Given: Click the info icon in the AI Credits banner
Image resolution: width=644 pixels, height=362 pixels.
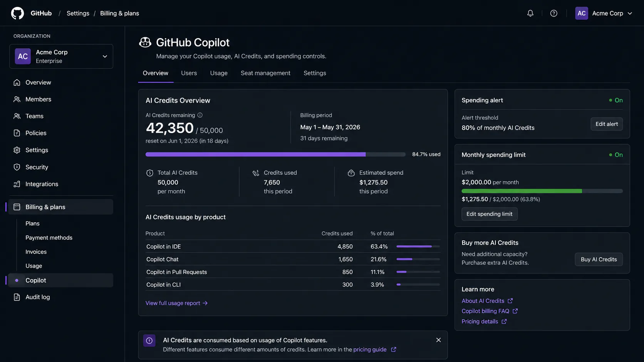Looking at the screenshot, I should (149, 340).
